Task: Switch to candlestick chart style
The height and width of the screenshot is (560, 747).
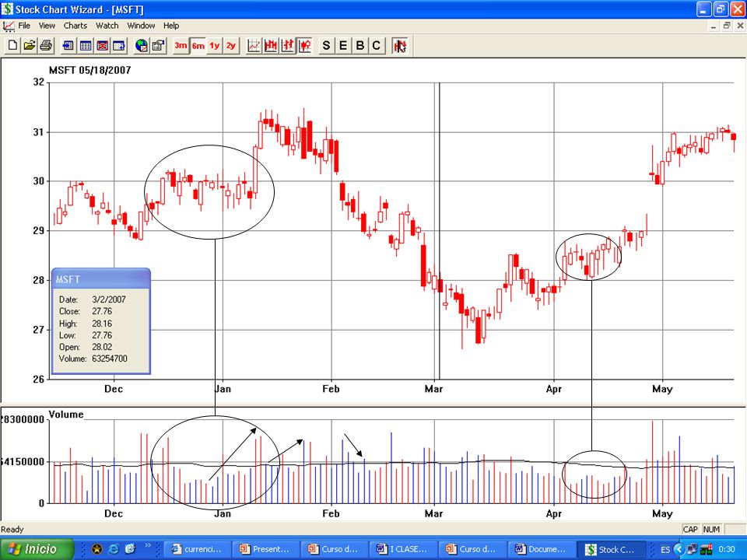Action: tap(304, 46)
